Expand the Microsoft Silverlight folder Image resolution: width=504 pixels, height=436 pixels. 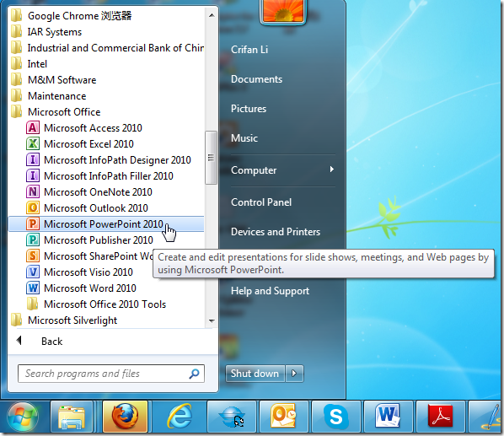point(106,320)
